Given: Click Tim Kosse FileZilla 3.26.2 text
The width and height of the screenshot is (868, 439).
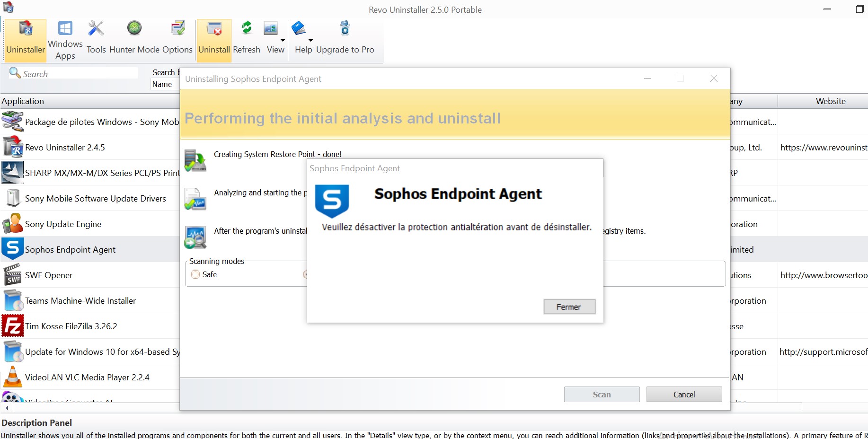Looking at the screenshot, I should pos(71,326).
